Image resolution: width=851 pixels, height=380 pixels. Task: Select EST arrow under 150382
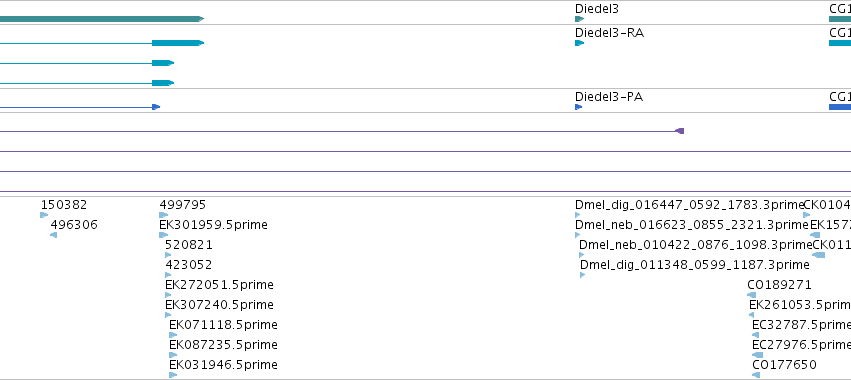[44, 215]
